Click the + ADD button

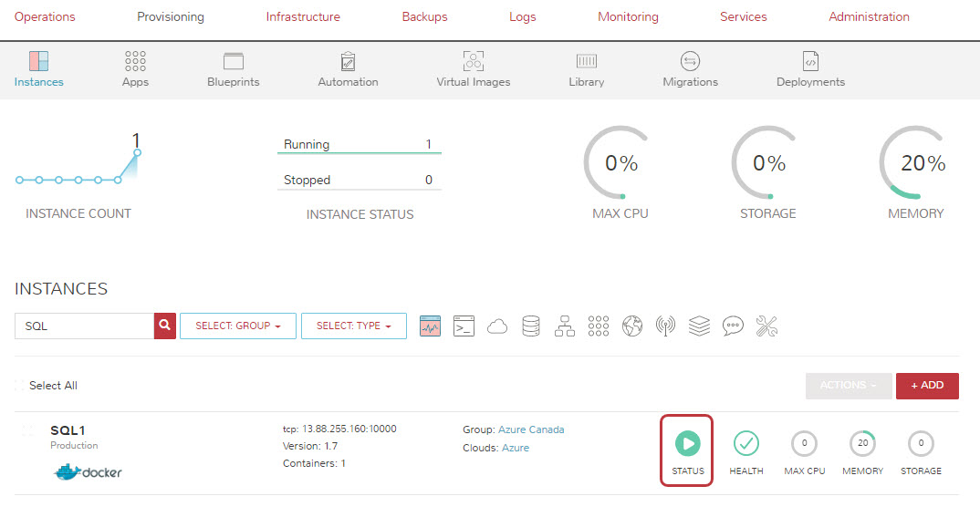[927, 386]
